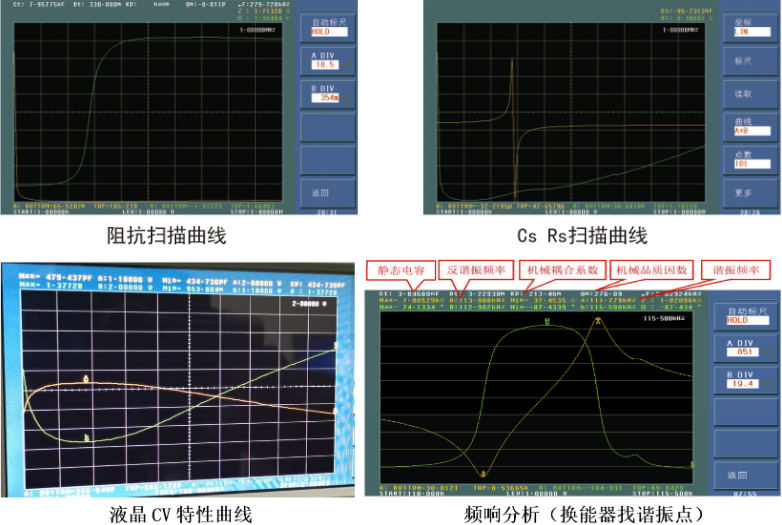Click the 20:26 clock in Cs Rs panel

[750, 212]
